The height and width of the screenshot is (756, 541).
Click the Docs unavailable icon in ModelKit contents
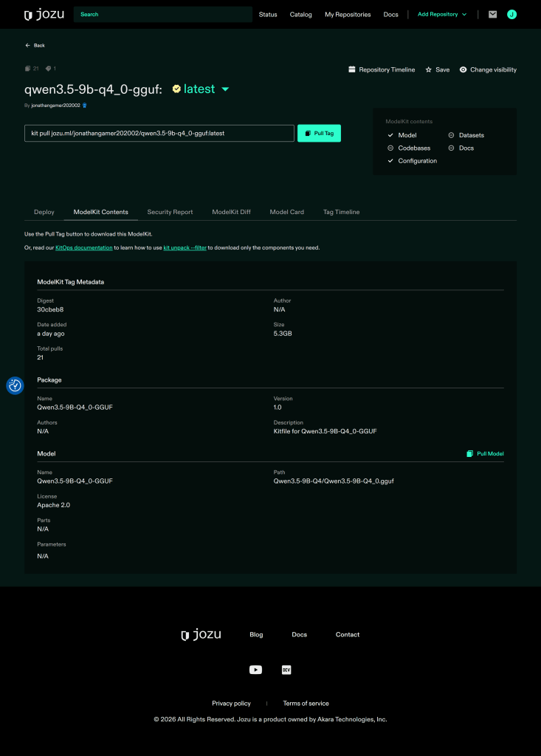click(x=451, y=148)
